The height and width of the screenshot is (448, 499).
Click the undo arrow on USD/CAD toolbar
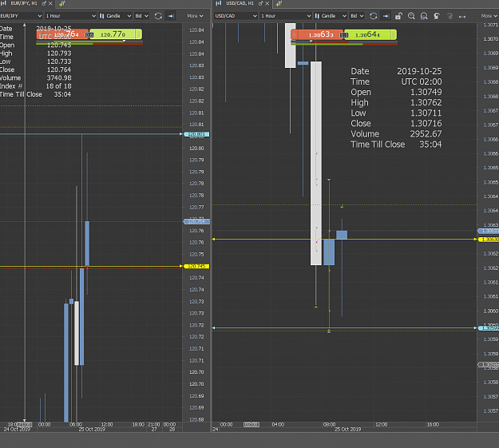[x=437, y=16]
